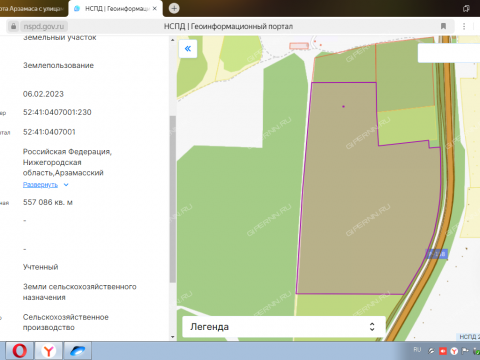Launch Opera from the taskbar

click(19, 351)
